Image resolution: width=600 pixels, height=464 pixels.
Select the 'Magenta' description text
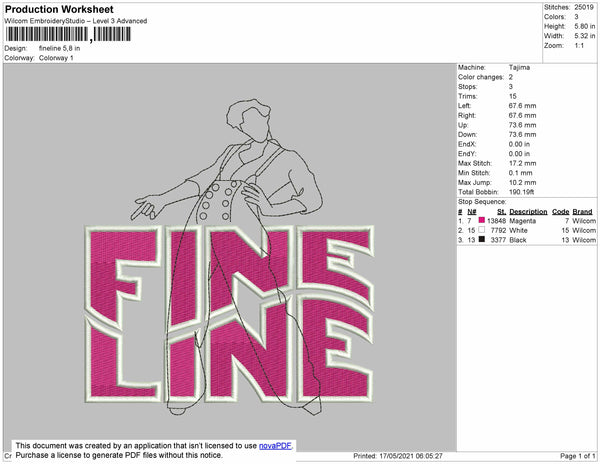point(522,221)
